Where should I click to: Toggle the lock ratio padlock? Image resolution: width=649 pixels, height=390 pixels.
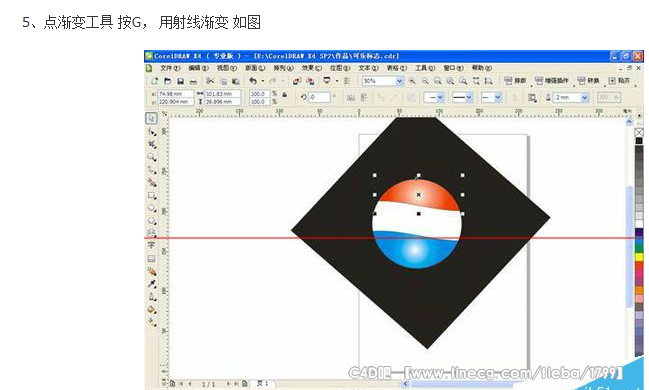tap(285, 95)
